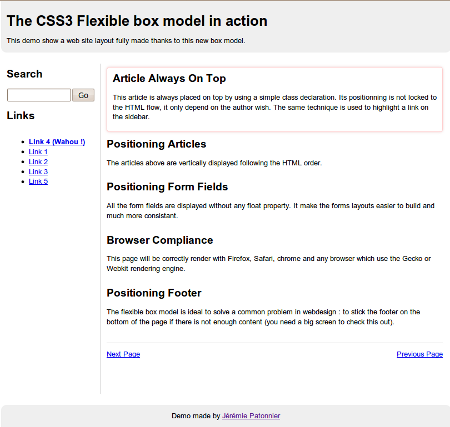Viewport: 450px width, 427px height.
Task: Open Link 5 in sidebar
Action: (38, 181)
